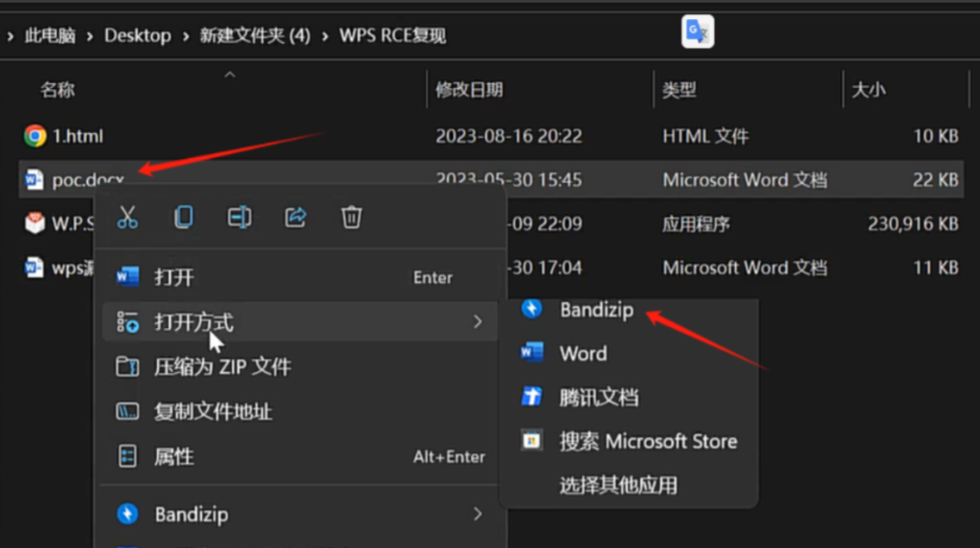This screenshot has width=980, height=548.
Task: Click the 应用程序 type cell
Action: 697,224
